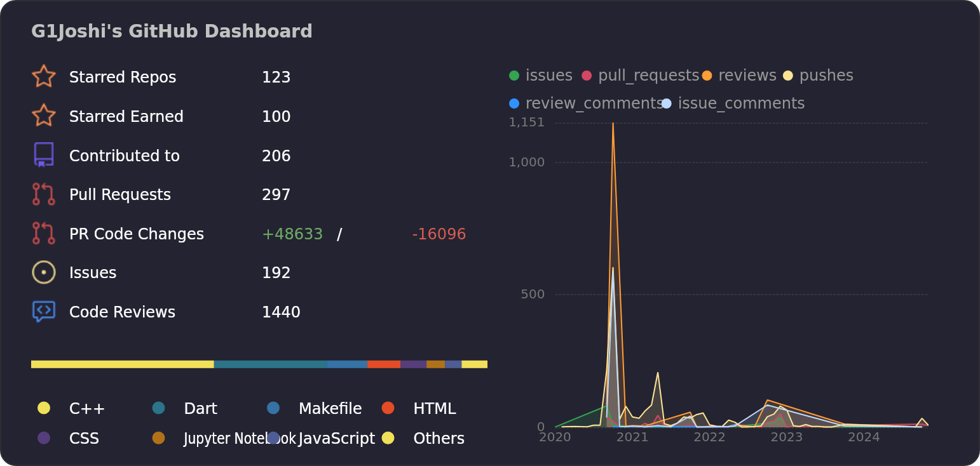Click the blue Makefile language dot
Viewport: 980px width, 466px height.
[x=273, y=408]
